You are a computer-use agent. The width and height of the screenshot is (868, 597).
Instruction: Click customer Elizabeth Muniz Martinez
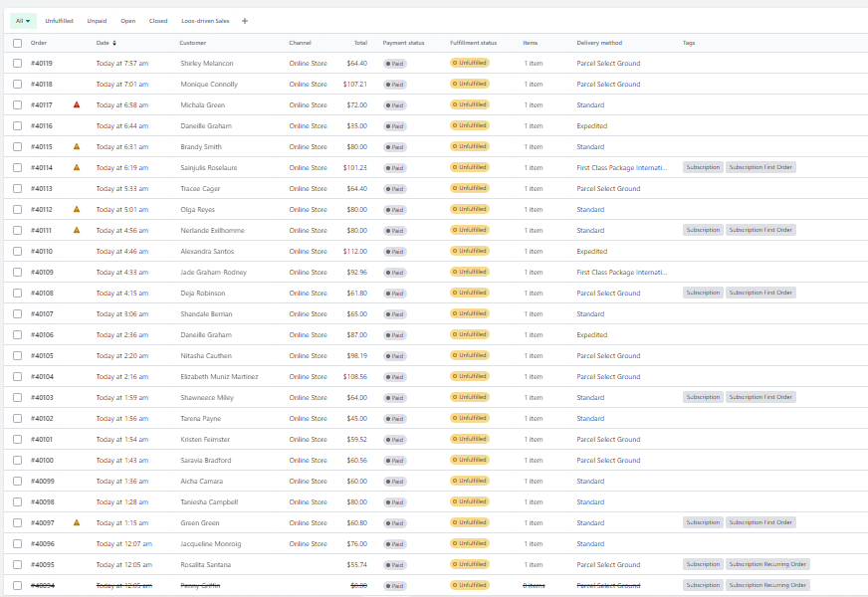pyautogui.click(x=219, y=376)
